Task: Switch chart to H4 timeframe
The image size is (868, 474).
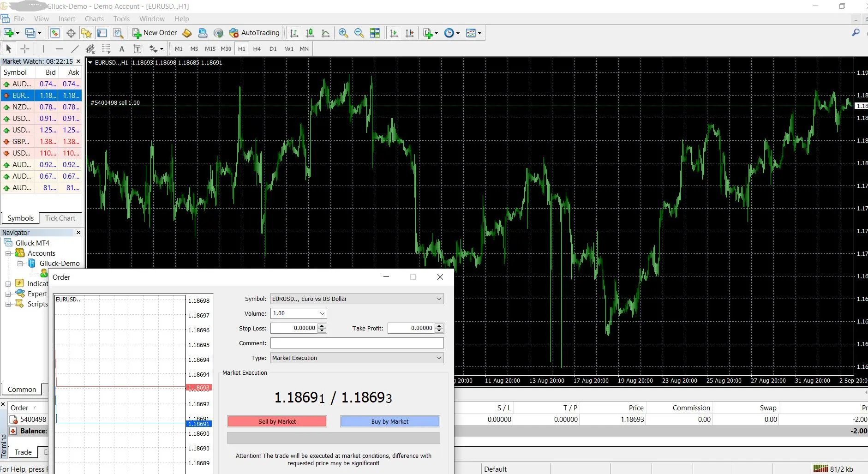Action: click(x=257, y=48)
